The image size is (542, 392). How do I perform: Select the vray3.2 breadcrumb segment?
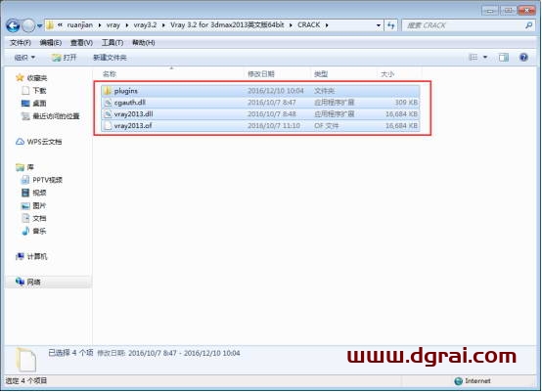145,25
